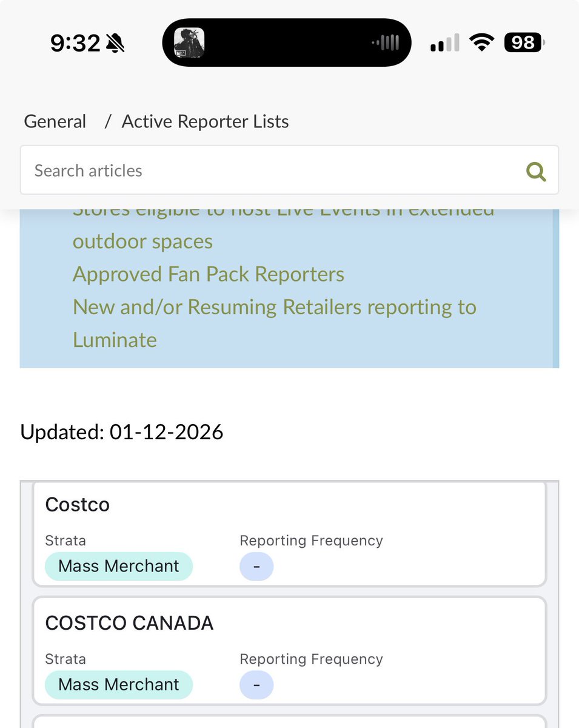Viewport: 579px width, 728px height.
Task: Tap the muted notifications bell icon
Action: [116, 42]
